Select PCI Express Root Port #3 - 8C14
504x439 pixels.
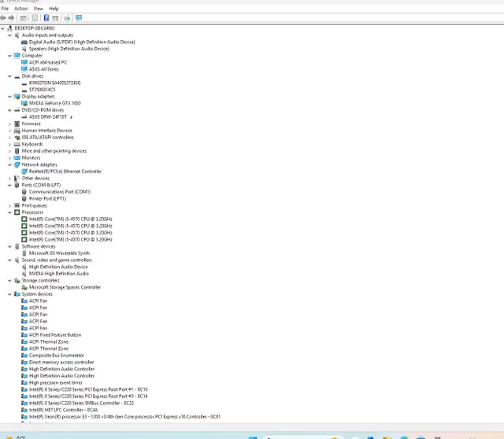click(88, 397)
